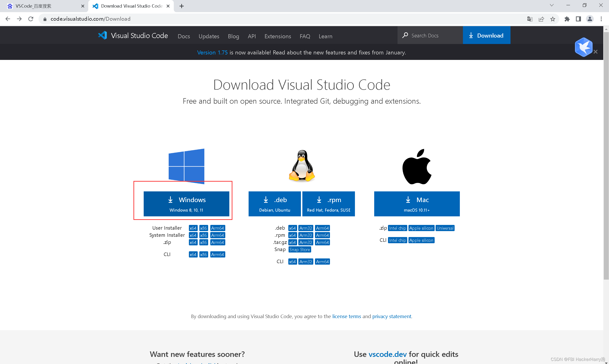Go forward with the browser arrow
Screen dimensions: 609x364
pos(19,19)
